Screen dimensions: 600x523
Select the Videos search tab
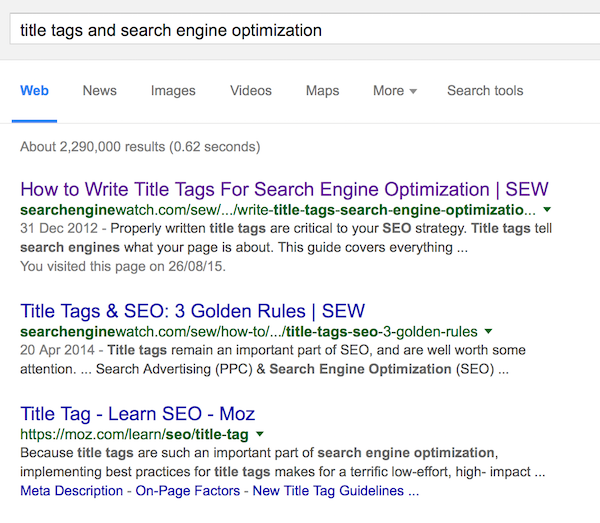coord(251,91)
